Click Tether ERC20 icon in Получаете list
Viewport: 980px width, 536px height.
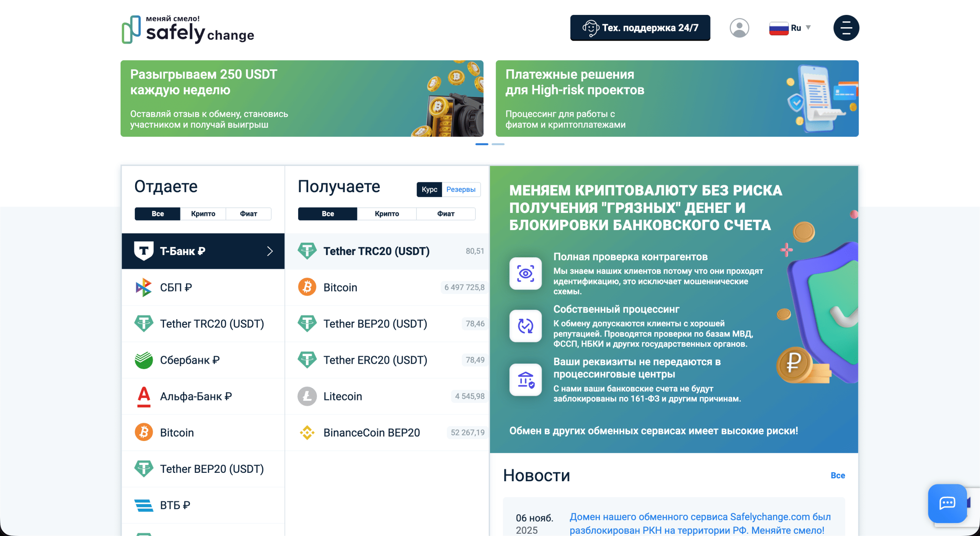coord(307,360)
